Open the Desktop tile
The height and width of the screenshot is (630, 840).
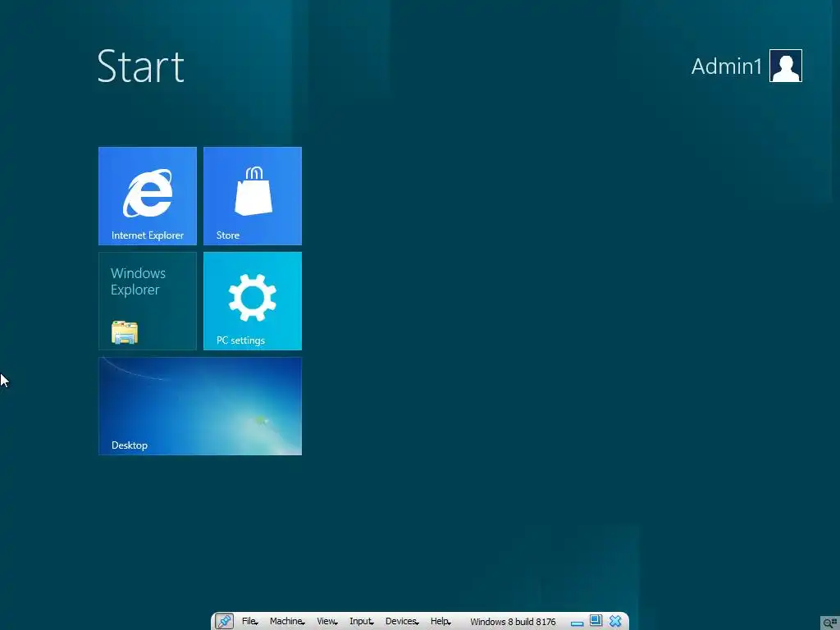point(200,405)
